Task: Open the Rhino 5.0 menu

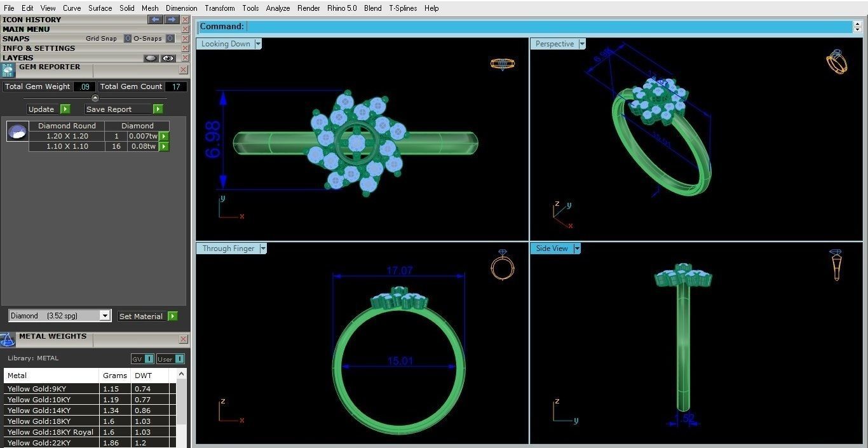Action: click(342, 8)
